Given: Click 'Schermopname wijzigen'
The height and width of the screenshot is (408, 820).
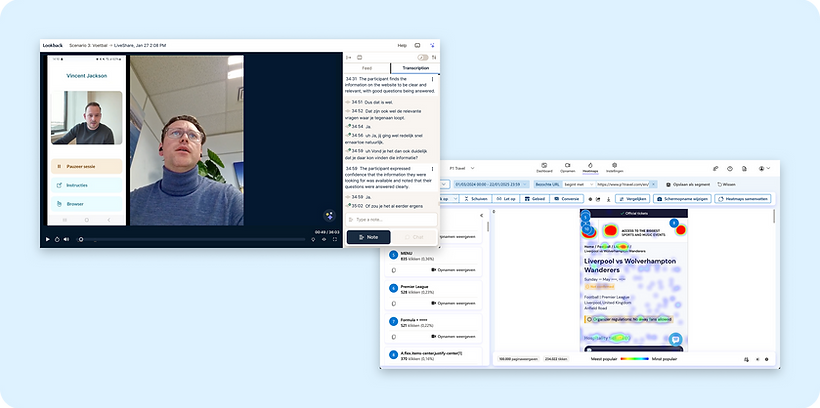Looking at the screenshot, I should coord(682,199).
